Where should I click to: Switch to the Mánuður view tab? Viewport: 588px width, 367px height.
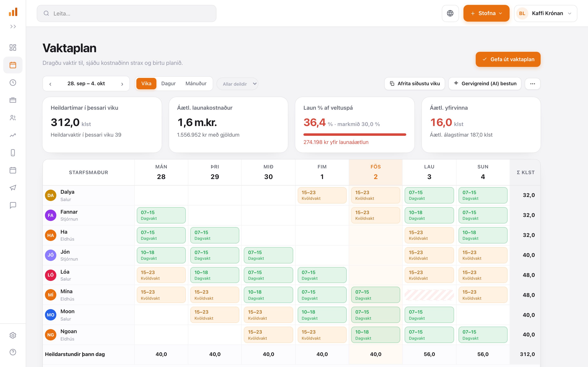[196, 84]
